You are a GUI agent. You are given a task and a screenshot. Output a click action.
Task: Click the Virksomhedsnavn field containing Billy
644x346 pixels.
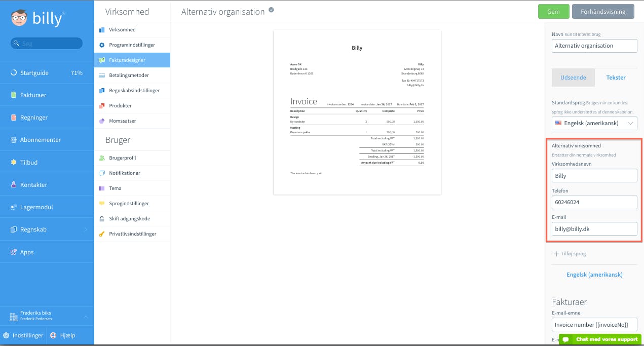tap(594, 176)
